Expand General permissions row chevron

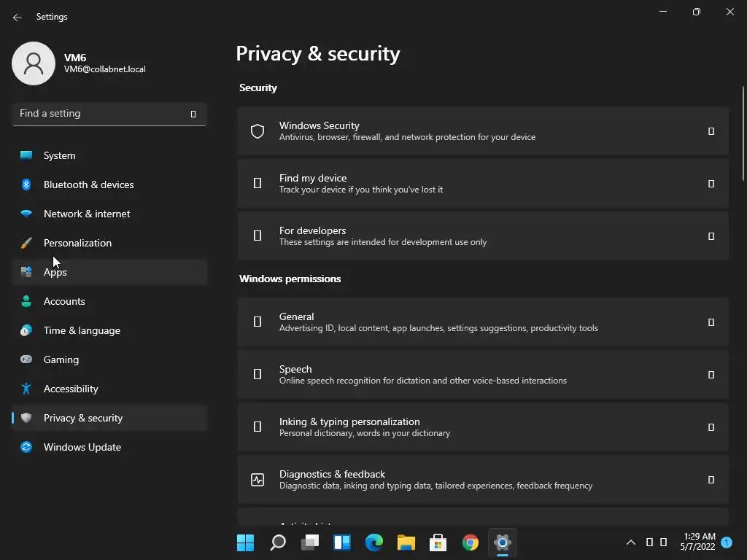click(x=711, y=322)
